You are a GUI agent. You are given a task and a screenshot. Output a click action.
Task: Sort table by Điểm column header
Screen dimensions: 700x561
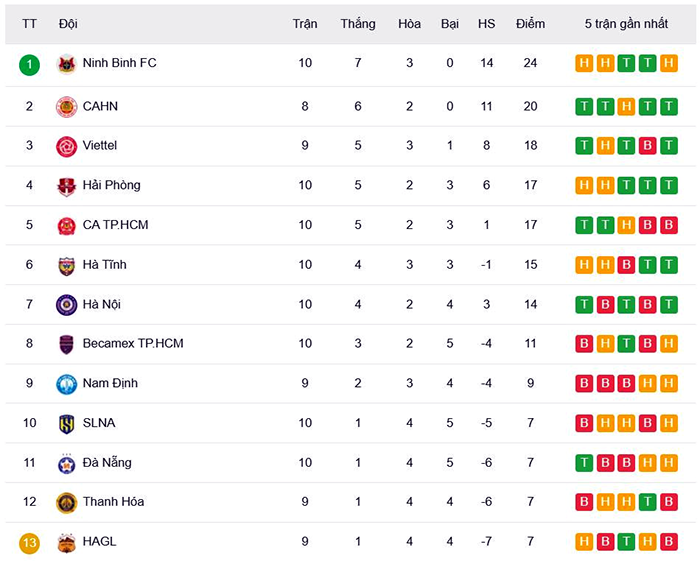click(530, 23)
